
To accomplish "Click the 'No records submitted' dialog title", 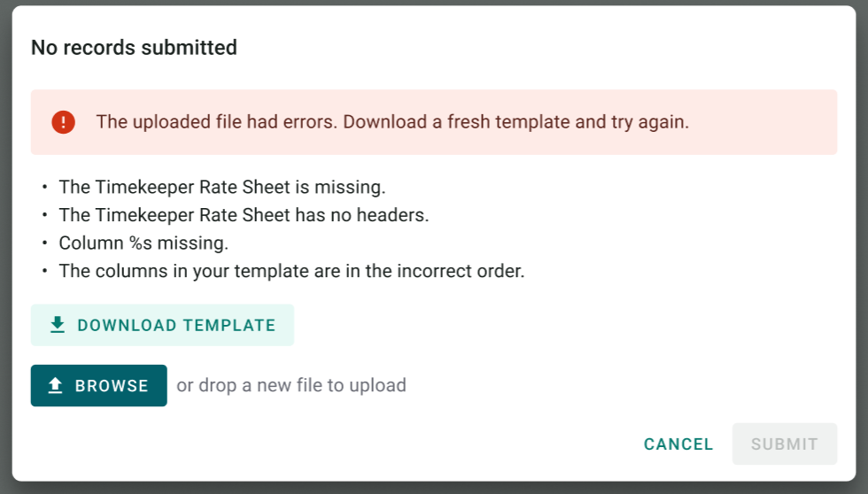I will click(x=134, y=48).
